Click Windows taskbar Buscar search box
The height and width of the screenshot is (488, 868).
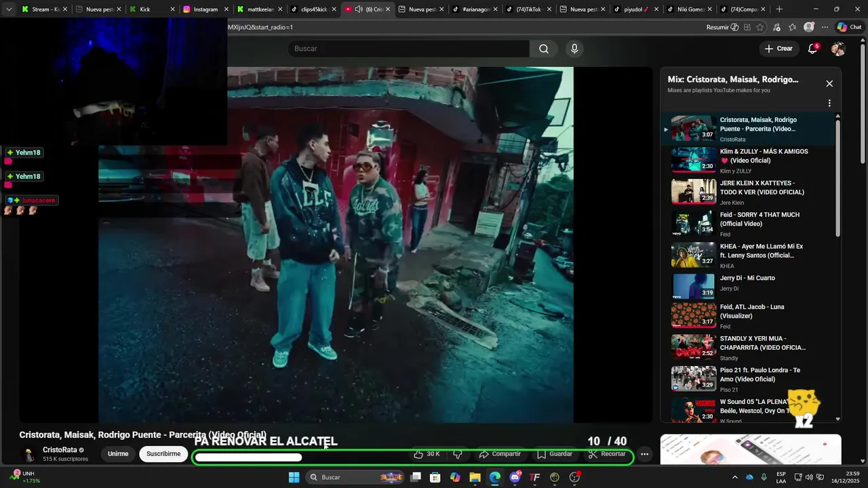click(356, 477)
